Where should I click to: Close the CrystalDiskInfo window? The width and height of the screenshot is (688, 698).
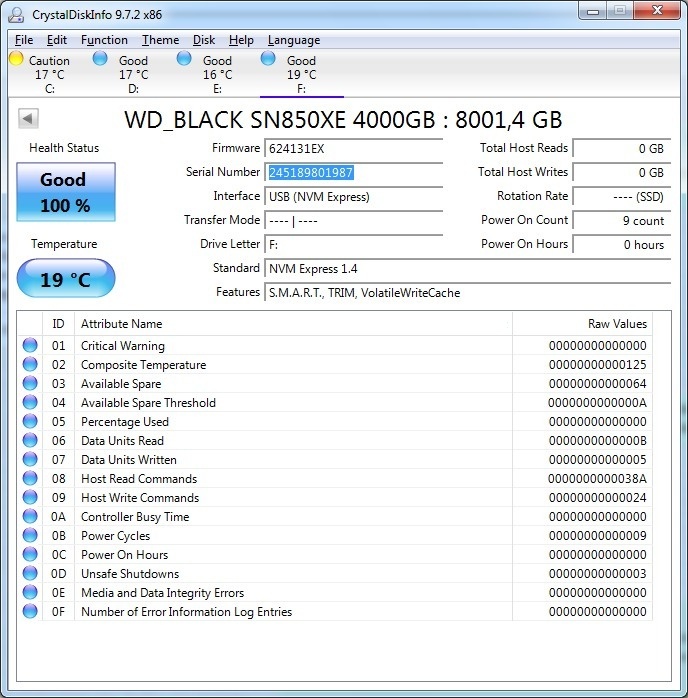pyautogui.click(x=657, y=11)
